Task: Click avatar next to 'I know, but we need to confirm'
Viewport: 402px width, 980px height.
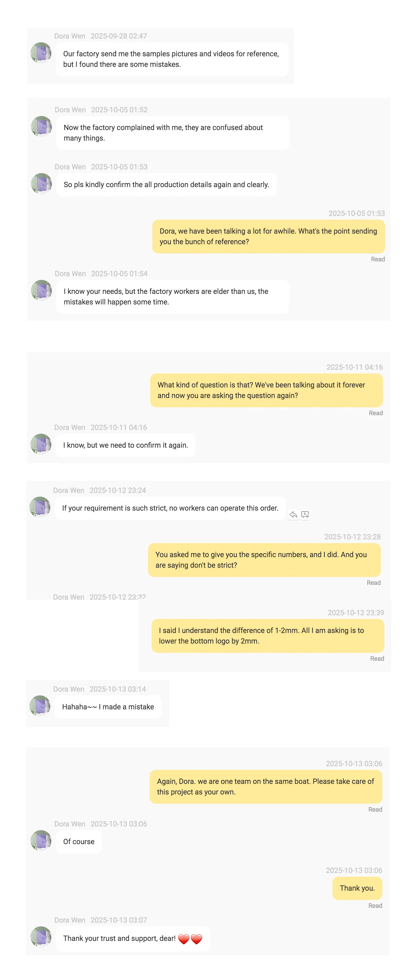Action: pyautogui.click(x=41, y=443)
